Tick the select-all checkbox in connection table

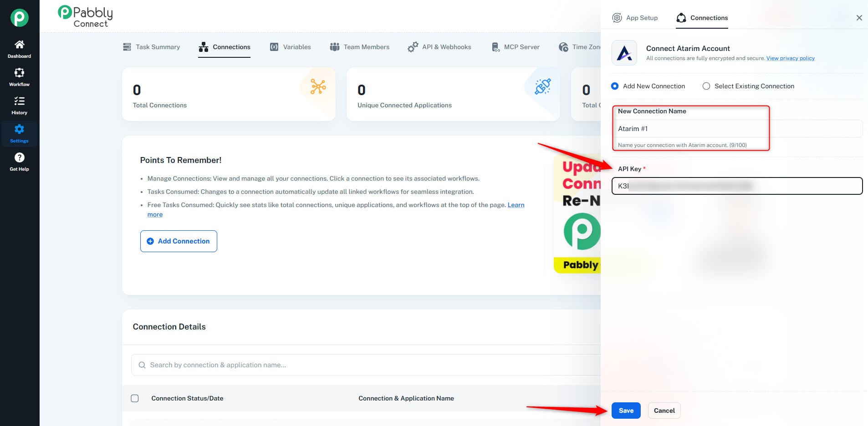tap(135, 398)
